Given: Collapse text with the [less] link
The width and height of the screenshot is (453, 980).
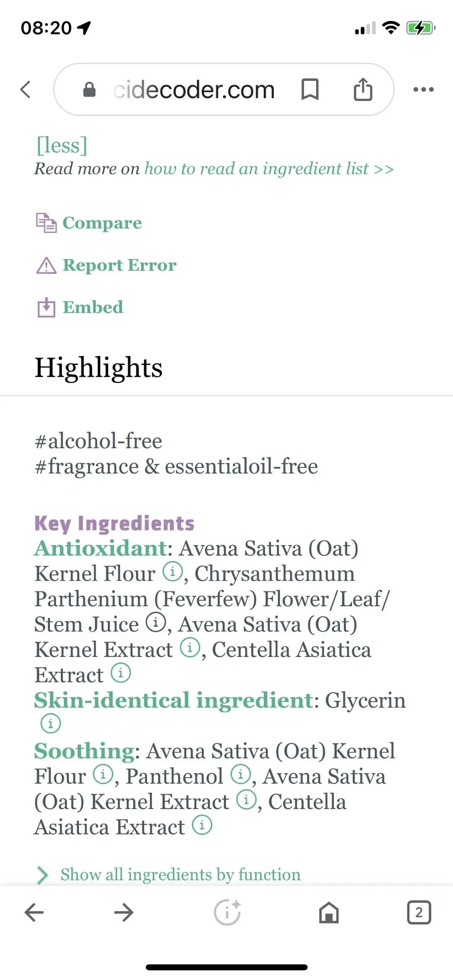Looking at the screenshot, I should pyautogui.click(x=62, y=145).
